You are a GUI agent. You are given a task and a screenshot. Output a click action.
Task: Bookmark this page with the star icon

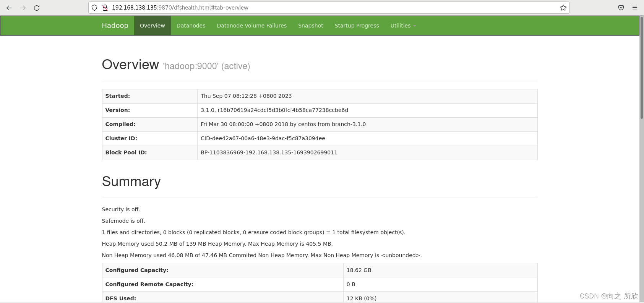click(x=563, y=8)
